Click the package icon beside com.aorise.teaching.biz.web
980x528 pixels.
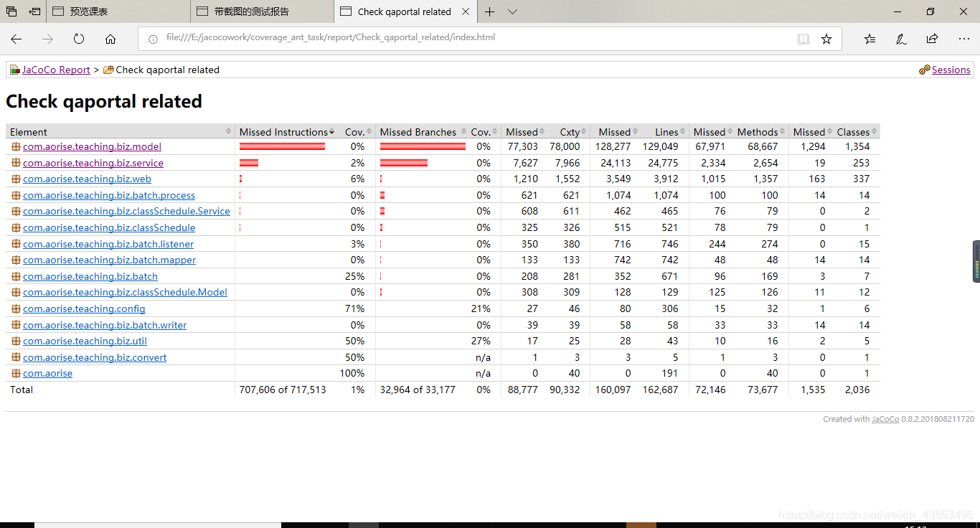click(x=16, y=179)
